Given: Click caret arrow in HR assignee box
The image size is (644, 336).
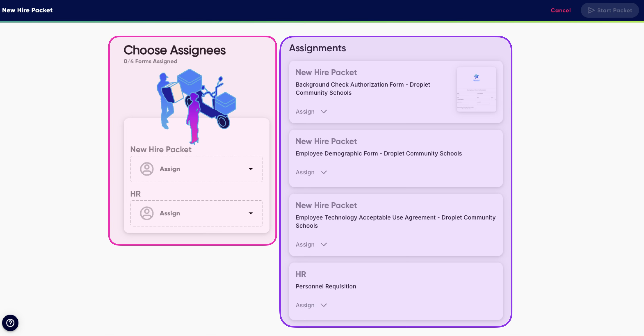Looking at the screenshot, I should [x=251, y=213].
